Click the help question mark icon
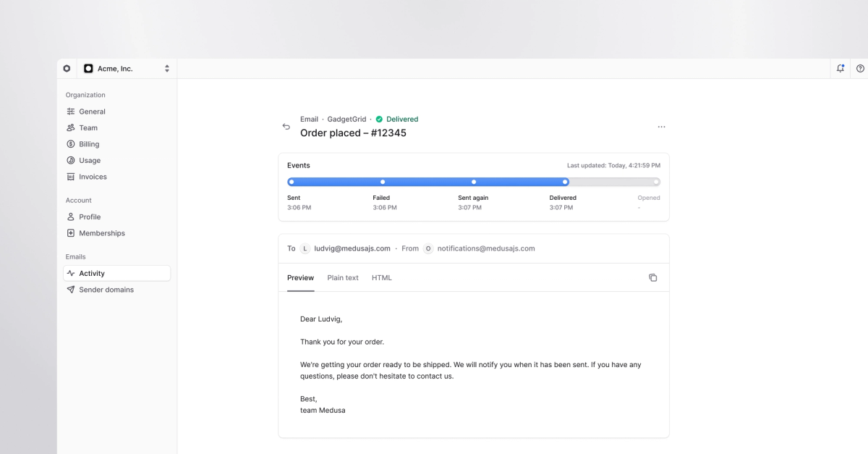The width and height of the screenshot is (868, 454). pos(859,67)
